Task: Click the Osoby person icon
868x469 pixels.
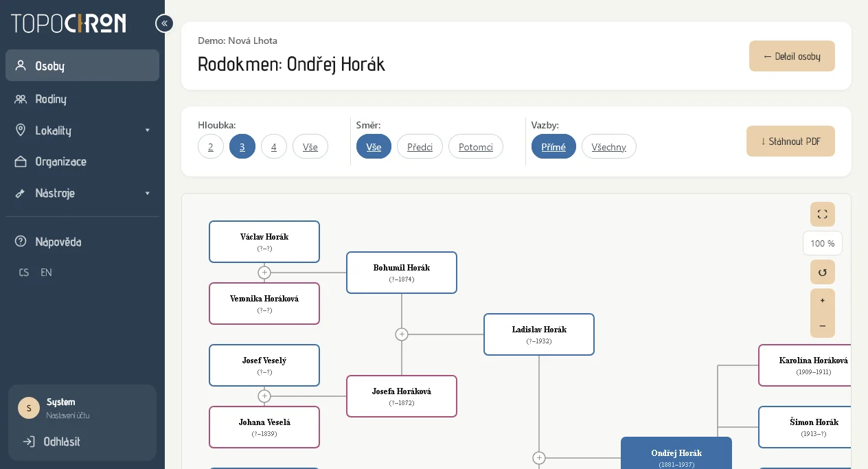Action: tap(21, 65)
